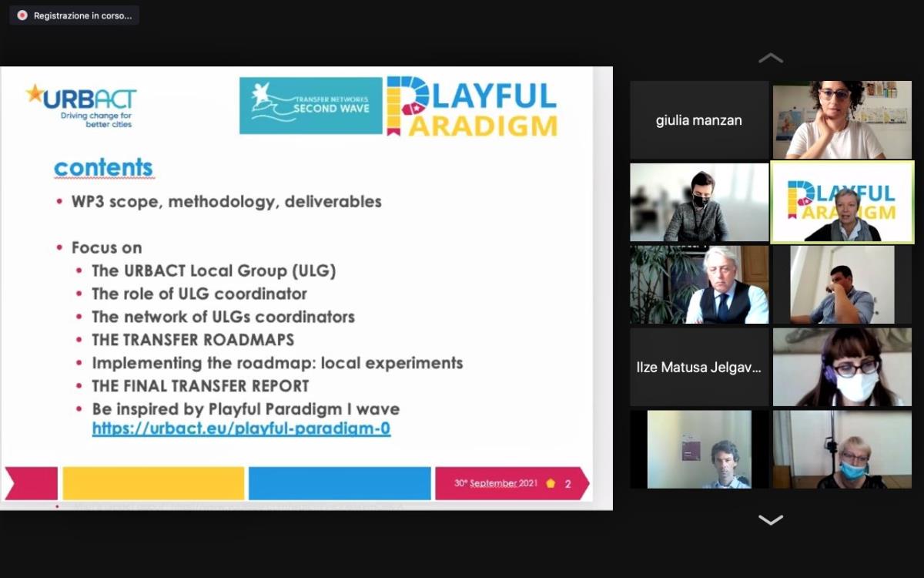Select the giulia manzan participant tile
924x578 pixels.
pyautogui.click(x=699, y=120)
